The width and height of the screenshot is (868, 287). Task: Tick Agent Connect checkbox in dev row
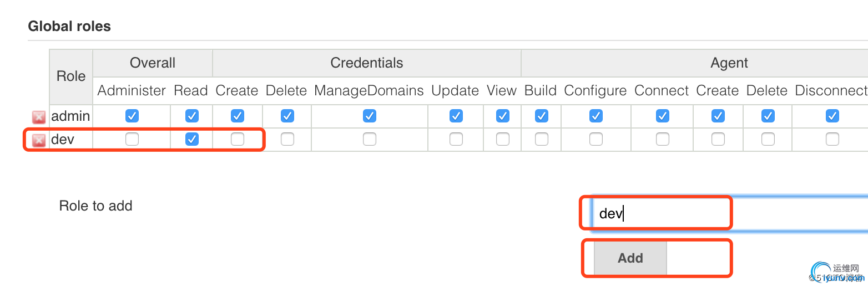tap(662, 139)
